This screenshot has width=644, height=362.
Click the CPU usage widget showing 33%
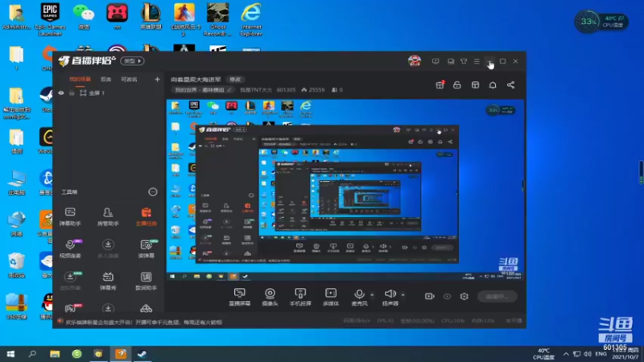click(601, 22)
